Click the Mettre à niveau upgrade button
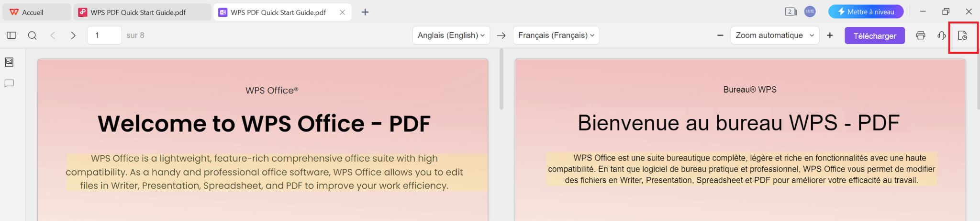This screenshot has height=221, width=980. click(866, 12)
